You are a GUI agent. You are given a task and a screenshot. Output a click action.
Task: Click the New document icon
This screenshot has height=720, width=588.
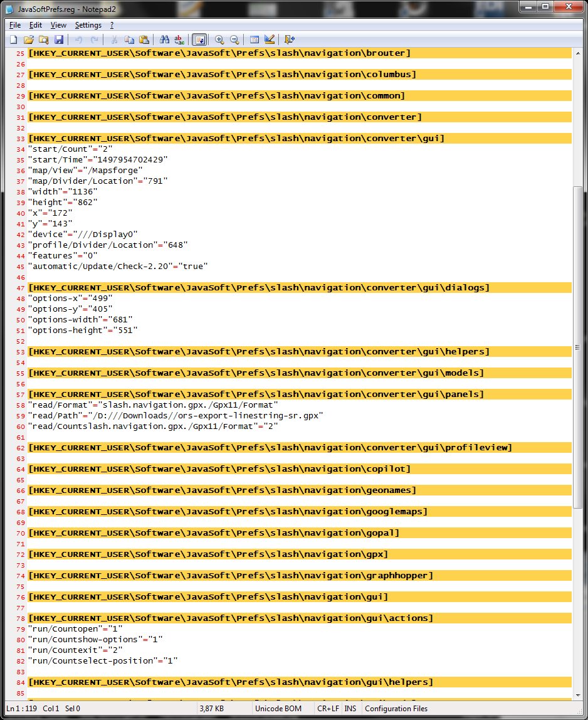[13, 40]
